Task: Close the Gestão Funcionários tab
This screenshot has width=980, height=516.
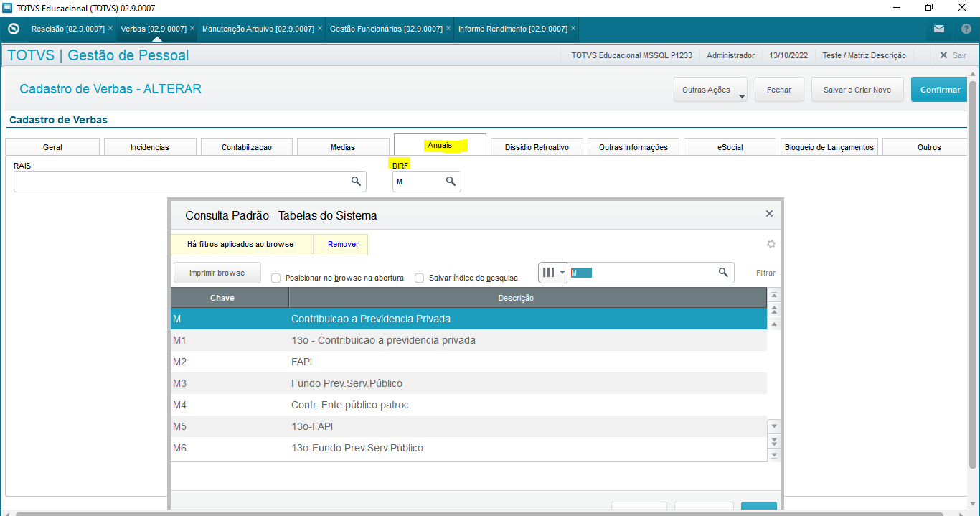Action: pos(448,29)
